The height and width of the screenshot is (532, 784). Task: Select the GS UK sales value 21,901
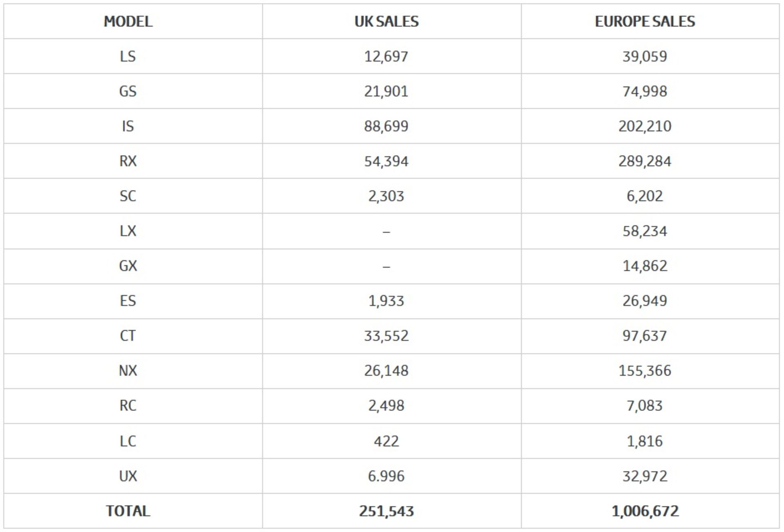(x=386, y=91)
